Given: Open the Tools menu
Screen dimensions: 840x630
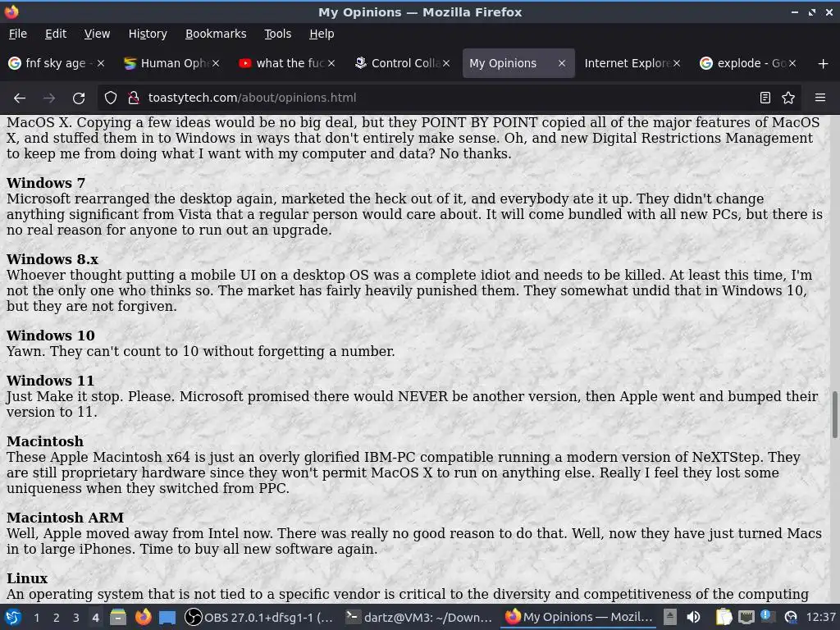Looking at the screenshot, I should 277,34.
